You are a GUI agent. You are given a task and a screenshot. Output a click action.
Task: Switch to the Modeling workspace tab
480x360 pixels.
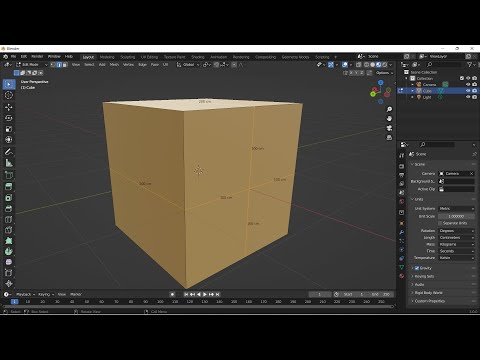point(107,57)
